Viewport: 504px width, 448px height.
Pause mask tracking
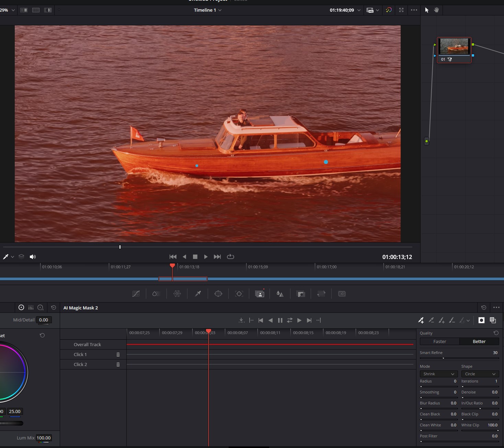tap(280, 320)
